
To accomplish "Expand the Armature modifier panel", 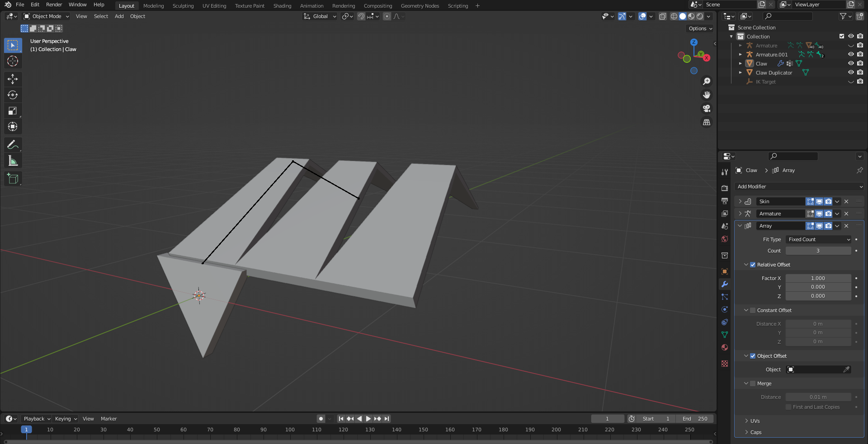I will click(740, 214).
